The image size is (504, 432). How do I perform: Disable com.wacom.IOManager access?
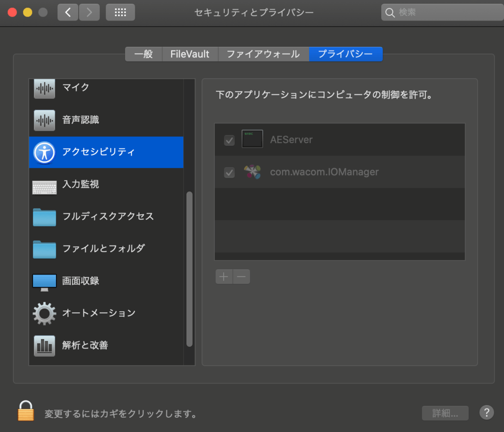[229, 172]
